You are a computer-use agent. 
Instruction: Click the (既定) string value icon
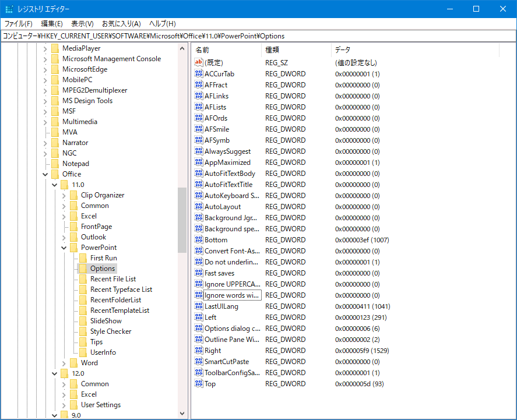[x=199, y=62]
